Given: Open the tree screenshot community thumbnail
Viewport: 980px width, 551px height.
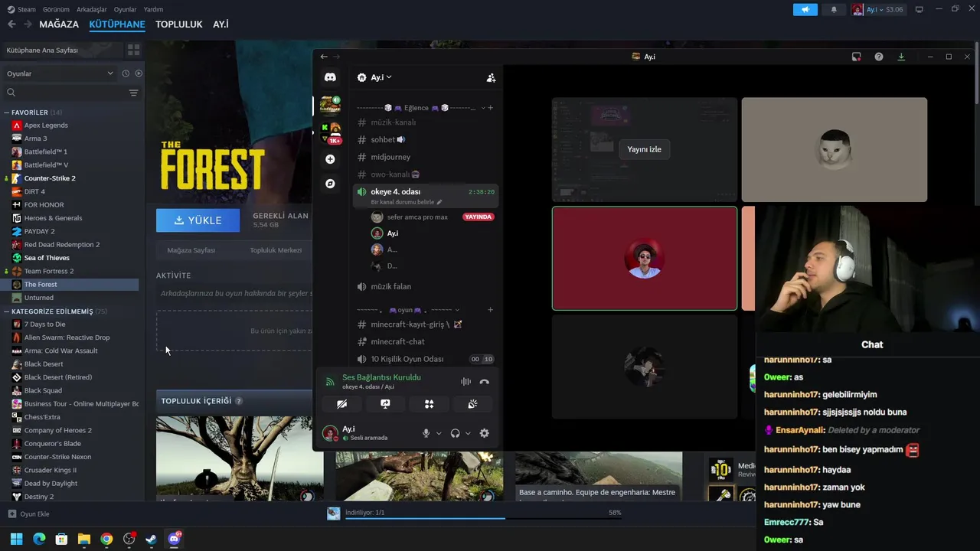Looking at the screenshot, I should point(240,458).
